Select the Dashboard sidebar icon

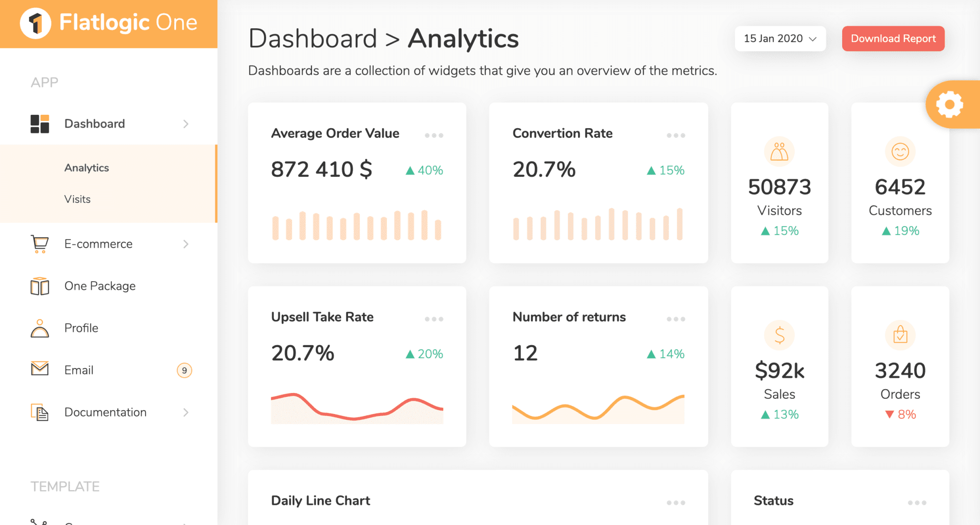pyautogui.click(x=40, y=123)
